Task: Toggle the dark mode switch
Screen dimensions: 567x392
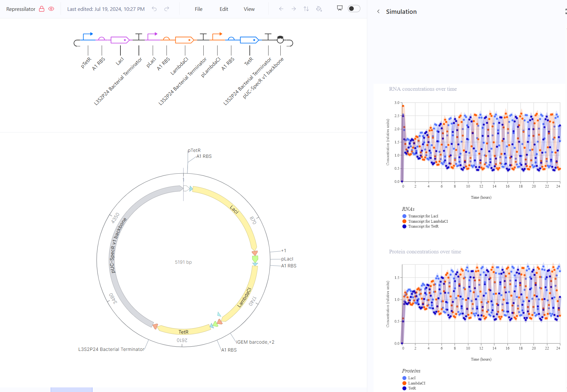Action: [354, 9]
